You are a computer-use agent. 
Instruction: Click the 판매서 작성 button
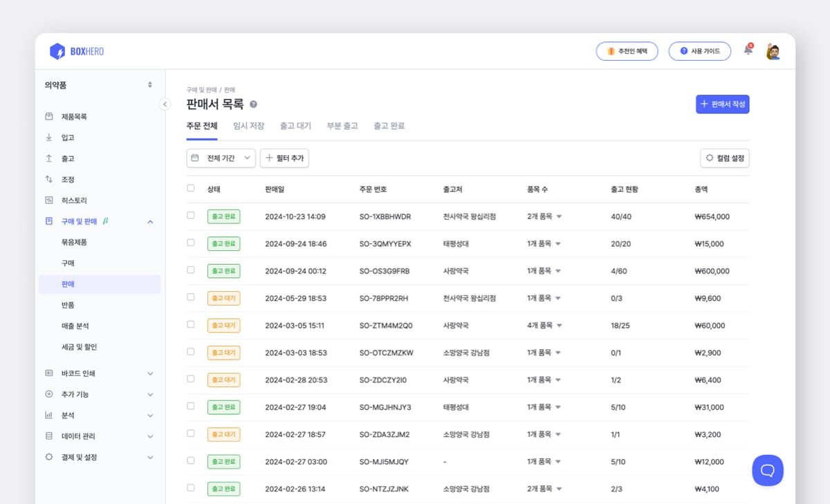point(722,104)
